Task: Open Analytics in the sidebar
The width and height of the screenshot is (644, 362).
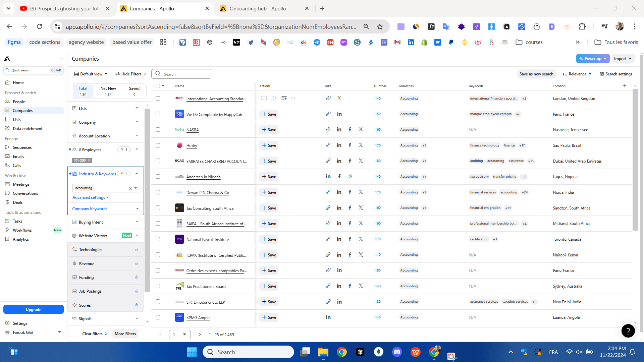Action: (x=21, y=239)
